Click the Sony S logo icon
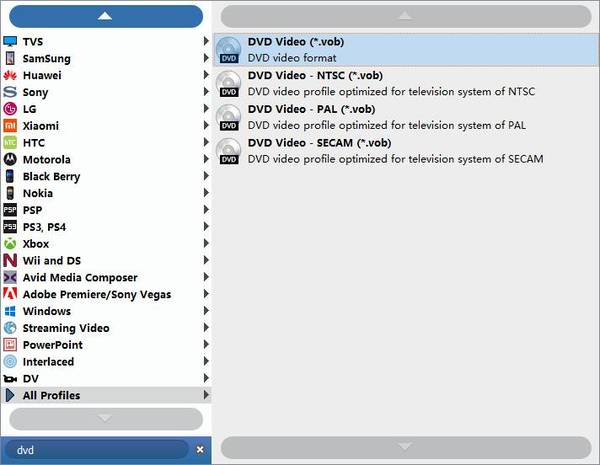Viewport: 600px width, 465px height. [10, 92]
